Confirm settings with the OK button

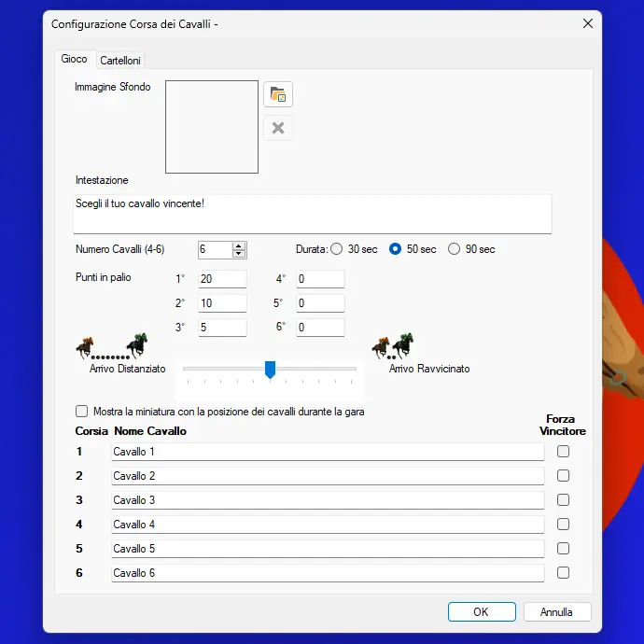482,612
